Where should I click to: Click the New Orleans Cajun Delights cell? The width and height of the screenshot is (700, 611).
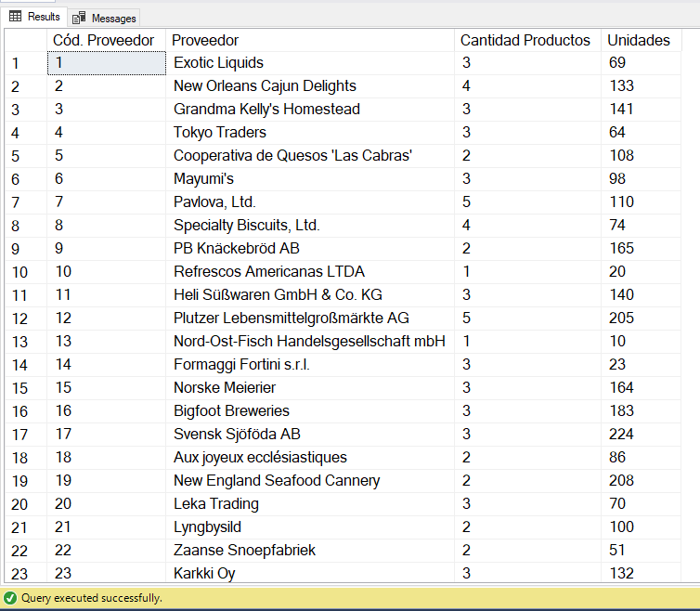coord(310,86)
